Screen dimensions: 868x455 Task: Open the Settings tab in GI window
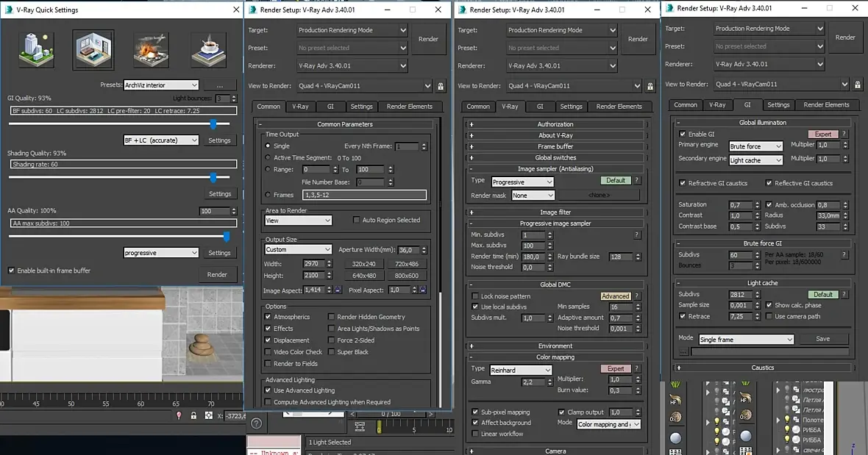778,105
